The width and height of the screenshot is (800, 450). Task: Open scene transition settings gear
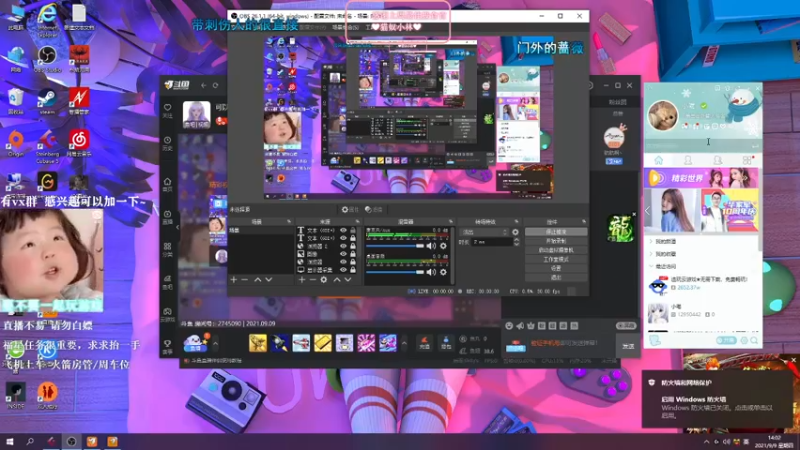click(x=515, y=232)
